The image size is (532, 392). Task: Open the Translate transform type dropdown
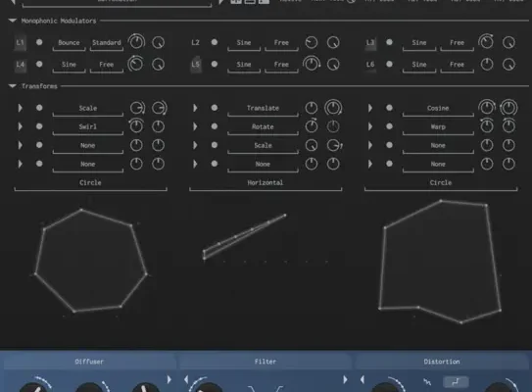point(263,109)
